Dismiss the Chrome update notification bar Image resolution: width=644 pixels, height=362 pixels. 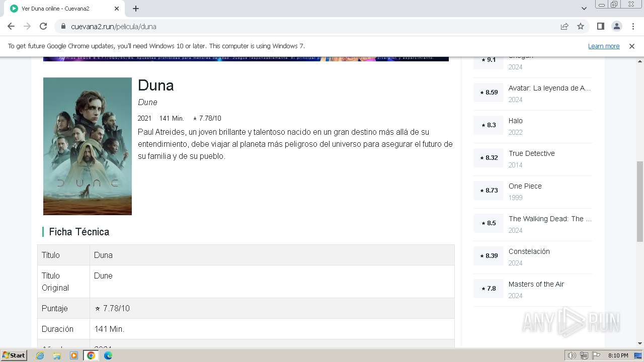point(632,46)
